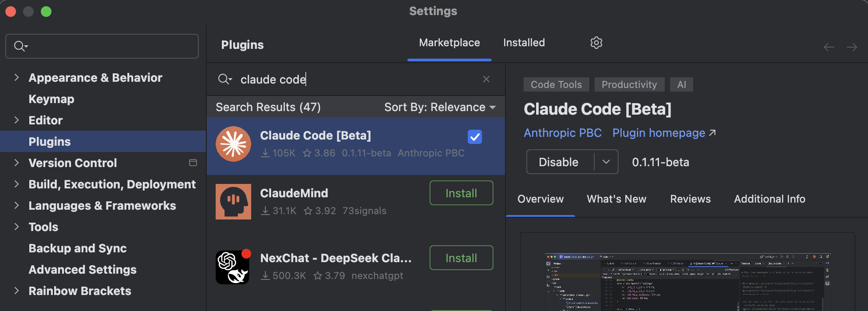Expand Appearance & Behavior section
Screen dimensions: 868x311
(x=16, y=77)
